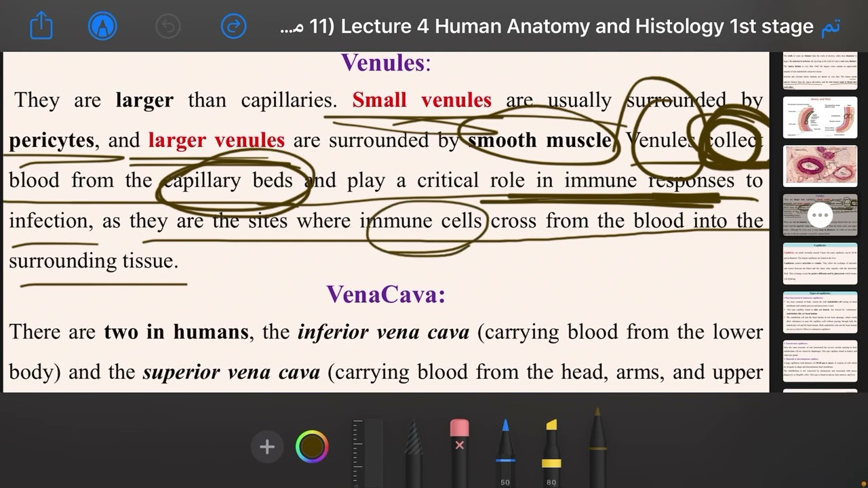Open the ellipsis menu on the current page thumbnail
Image resolution: width=868 pixels, height=488 pixels.
pos(820,215)
